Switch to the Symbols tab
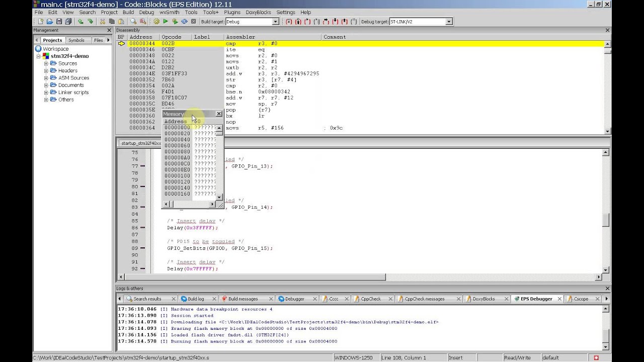Screen dimensions: 644x362 click(76, 40)
